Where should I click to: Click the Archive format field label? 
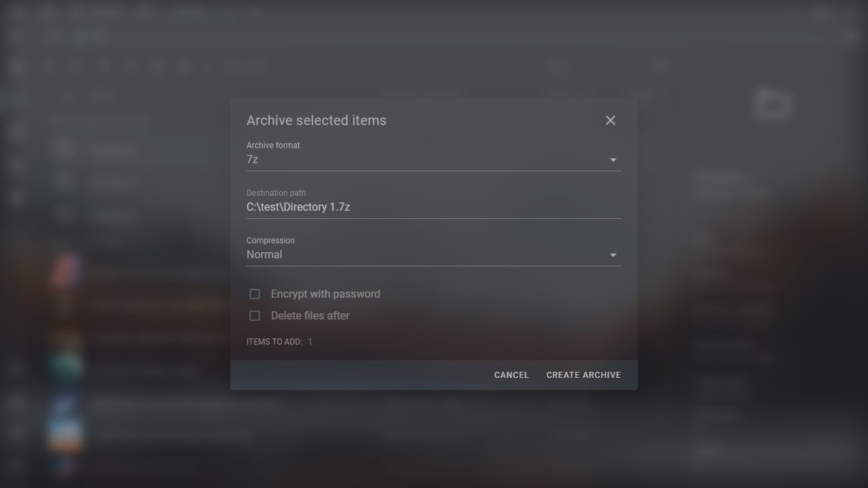coord(273,145)
